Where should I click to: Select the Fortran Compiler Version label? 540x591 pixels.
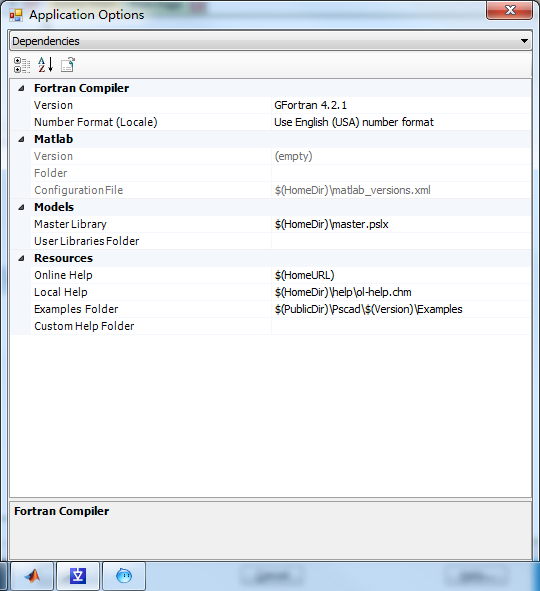[x=53, y=105]
